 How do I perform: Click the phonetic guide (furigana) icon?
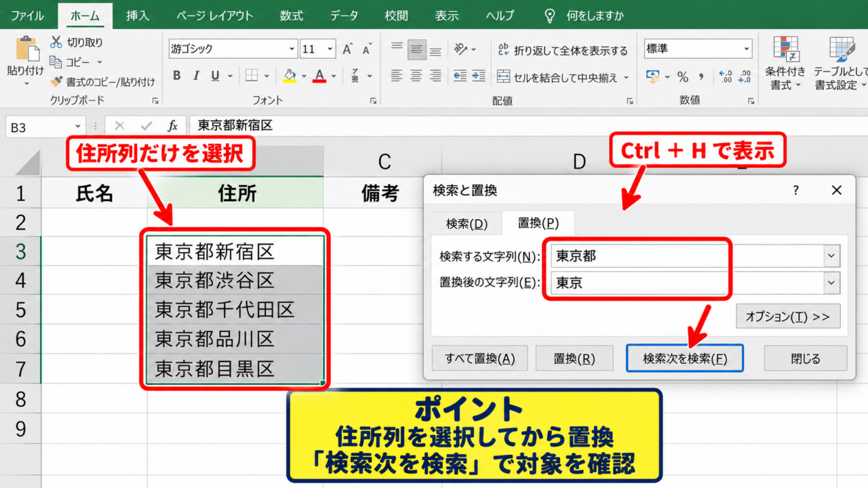(355, 76)
